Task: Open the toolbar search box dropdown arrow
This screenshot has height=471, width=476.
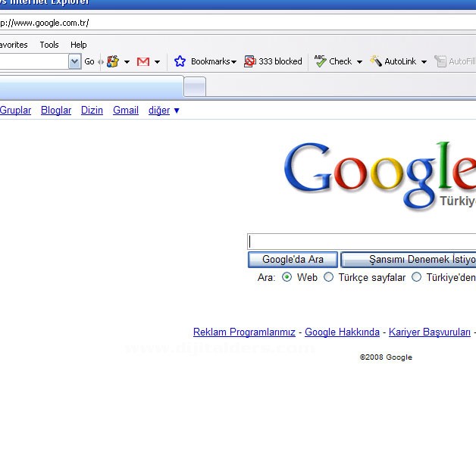Action: 74,61
